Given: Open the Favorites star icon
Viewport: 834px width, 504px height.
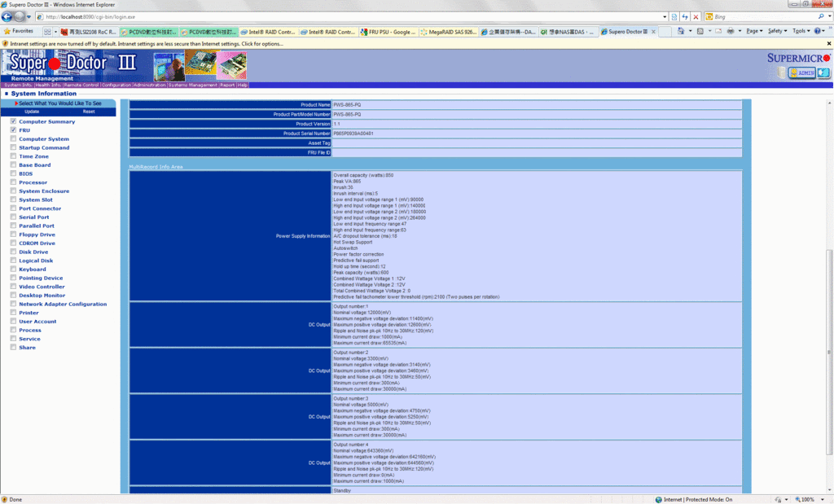Looking at the screenshot, I should pyautogui.click(x=7, y=31).
